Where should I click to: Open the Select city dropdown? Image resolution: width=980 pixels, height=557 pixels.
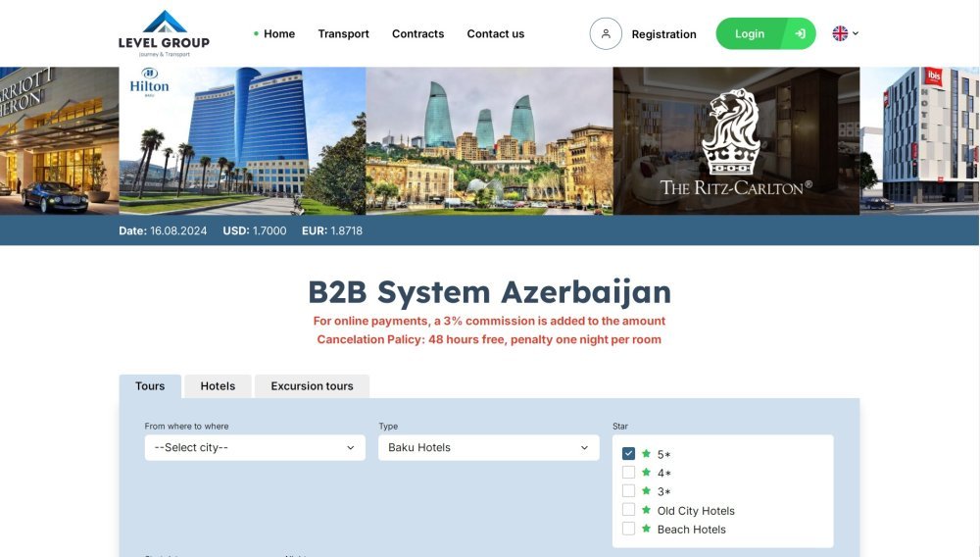(x=255, y=447)
